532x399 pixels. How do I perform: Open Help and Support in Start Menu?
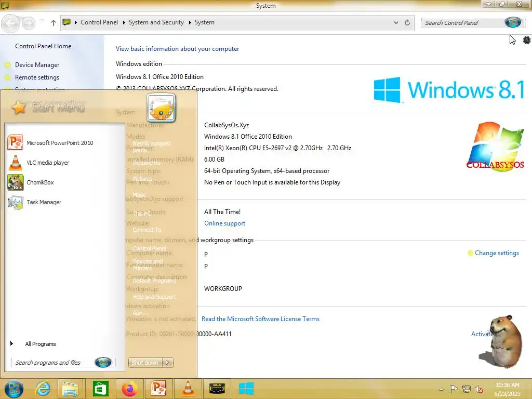(154, 297)
